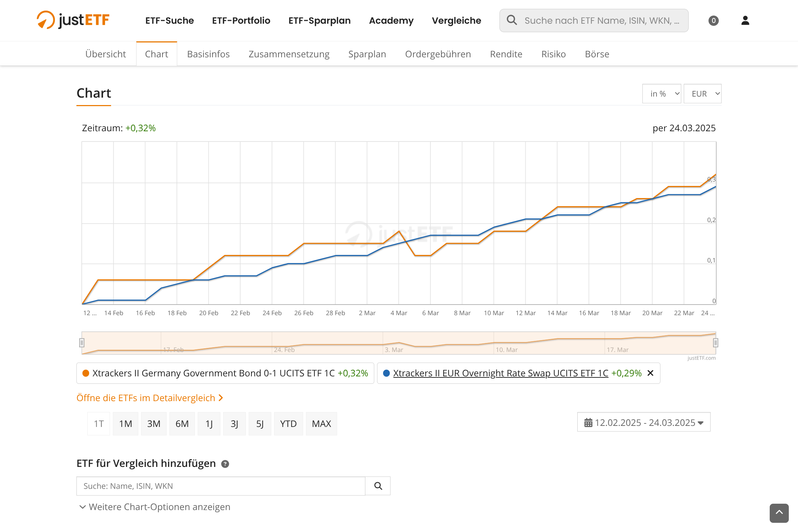Open the ETF-Sparplan menu

[319, 21]
